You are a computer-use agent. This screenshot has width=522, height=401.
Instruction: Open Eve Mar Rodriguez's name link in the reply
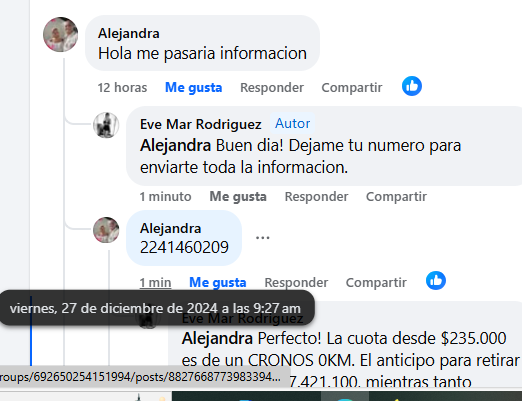click(201, 124)
